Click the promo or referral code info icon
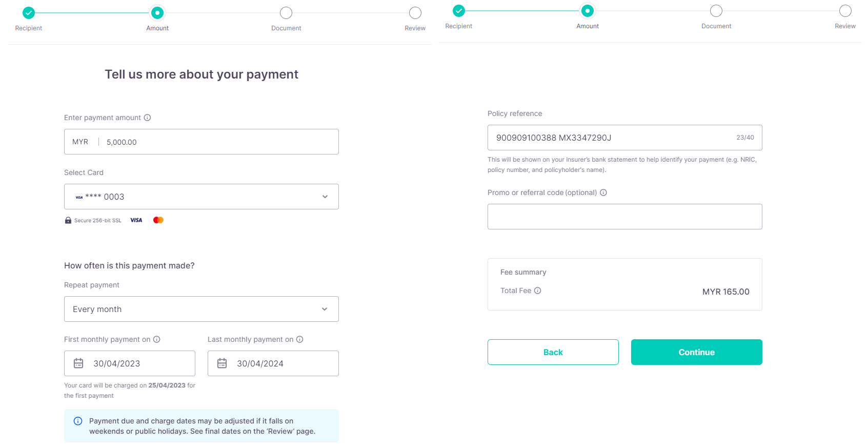 coord(603,192)
